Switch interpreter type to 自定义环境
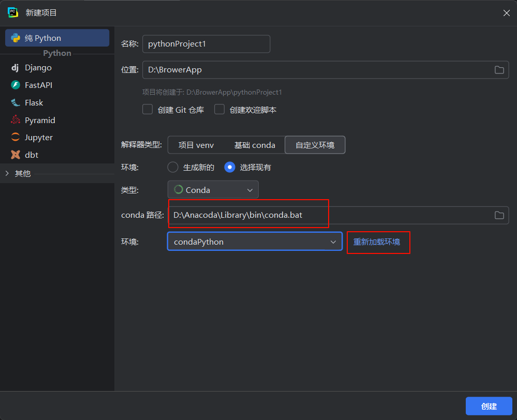 pos(315,145)
